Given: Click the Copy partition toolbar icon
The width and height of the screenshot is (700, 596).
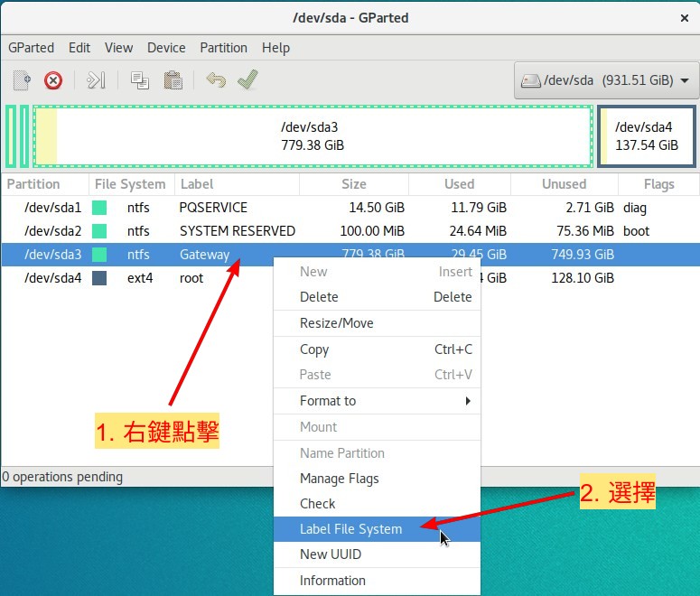Looking at the screenshot, I should click(139, 80).
